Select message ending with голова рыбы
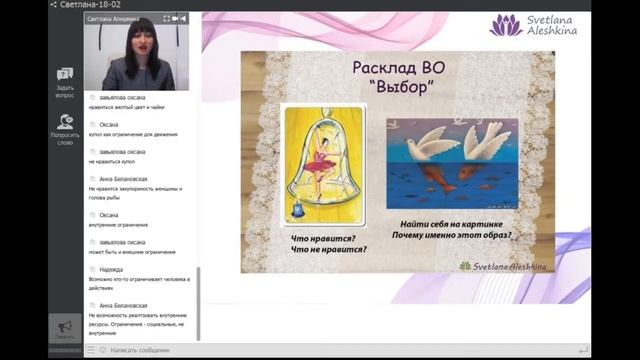 (x=136, y=193)
